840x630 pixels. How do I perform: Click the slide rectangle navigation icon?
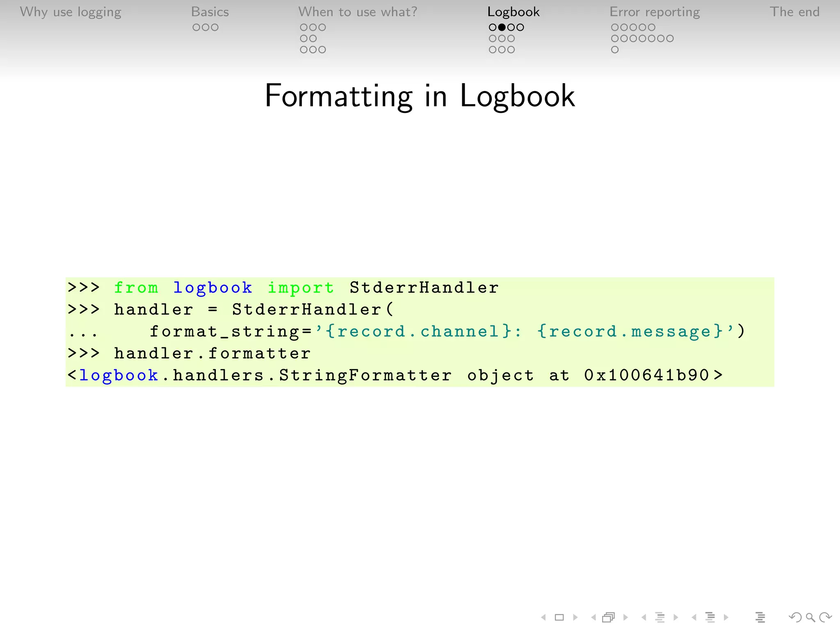click(559, 617)
